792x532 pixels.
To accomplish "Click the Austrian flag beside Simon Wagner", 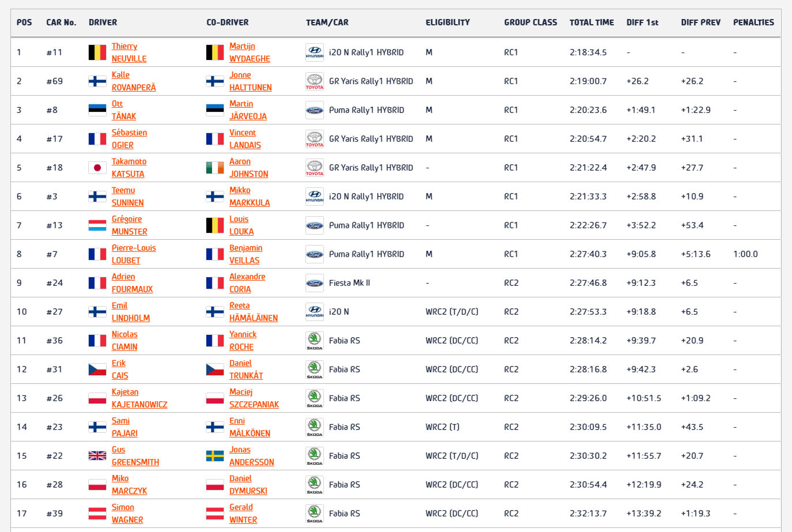I will (x=97, y=514).
